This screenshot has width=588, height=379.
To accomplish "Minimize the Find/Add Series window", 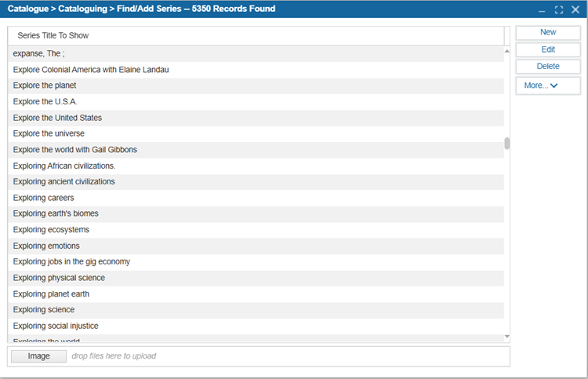I will [542, 9].
